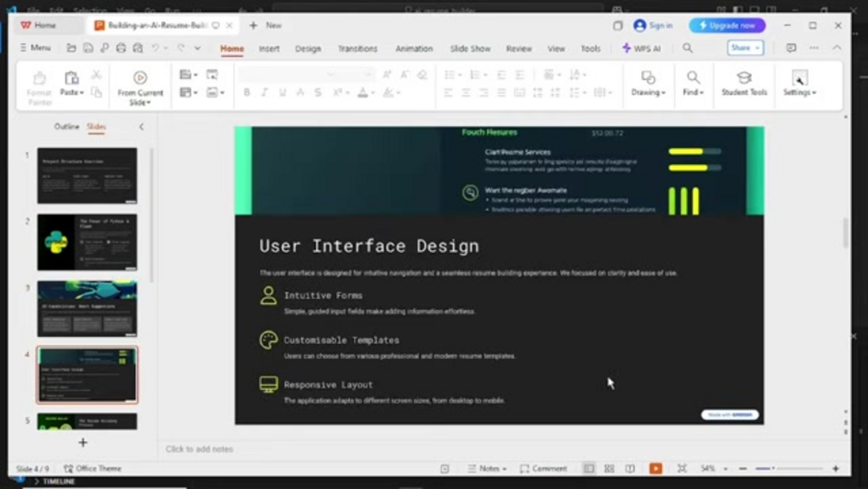Select slide 2 thumbnail in the panel
The image size is (868, 489).
click(x=87, y=241)
